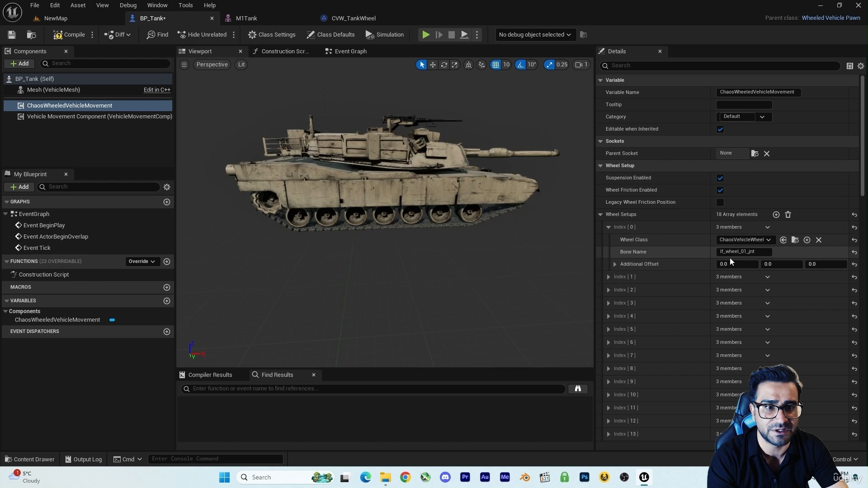The image size is (868, 488).
Task: Open the Wheel Class ChaosVehicleWheel dropdown
Action: coord(745,240)
